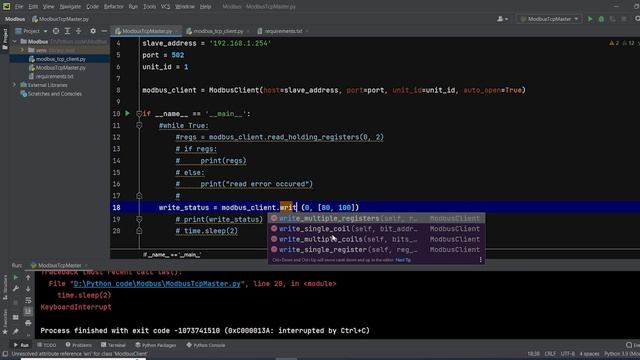This screenshot has width=640, height=360.
Task: Open the Help menu
Action: [206, 7]
